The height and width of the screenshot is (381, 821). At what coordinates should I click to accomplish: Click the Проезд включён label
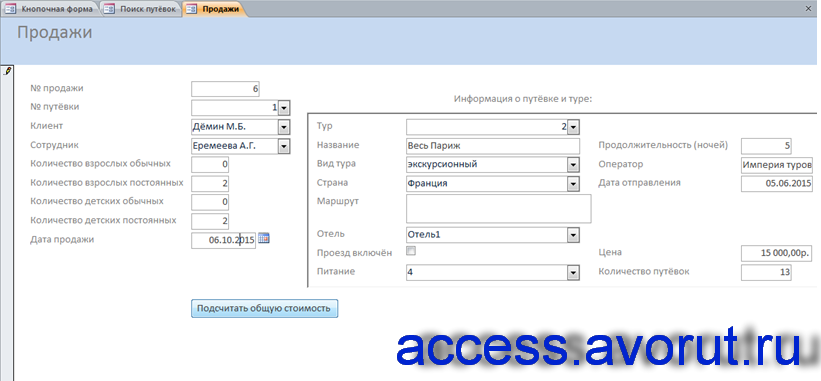click(354, 253)
